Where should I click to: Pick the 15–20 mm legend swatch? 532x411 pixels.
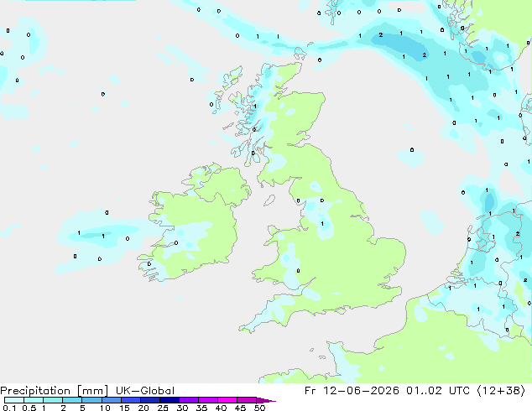[131, 400]
